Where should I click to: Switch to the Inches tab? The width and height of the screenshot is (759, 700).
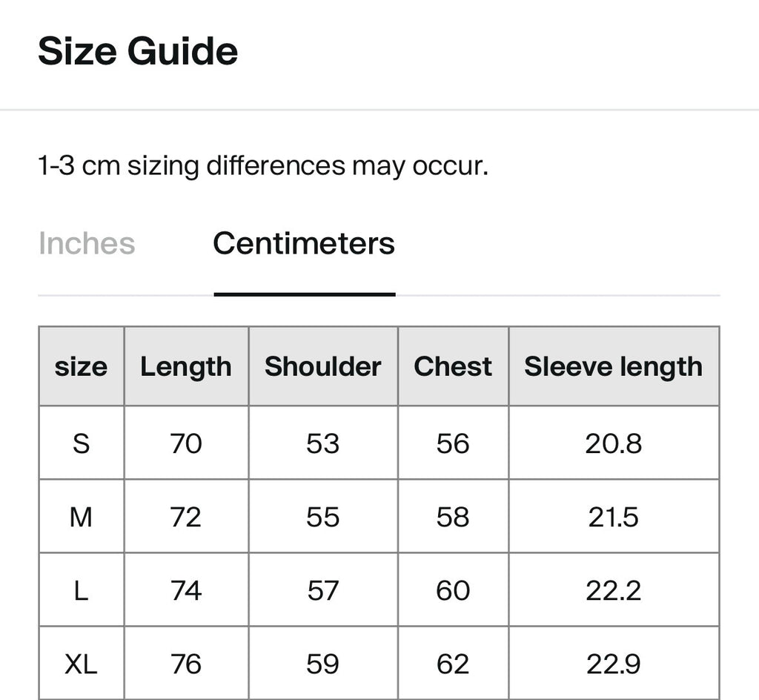click(87, 243)
